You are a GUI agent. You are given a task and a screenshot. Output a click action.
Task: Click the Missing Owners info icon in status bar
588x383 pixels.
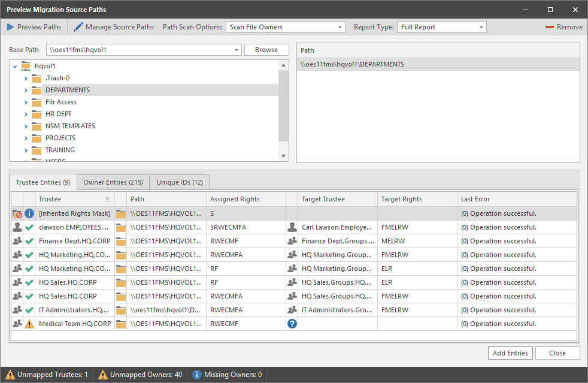tap(197, 375)
